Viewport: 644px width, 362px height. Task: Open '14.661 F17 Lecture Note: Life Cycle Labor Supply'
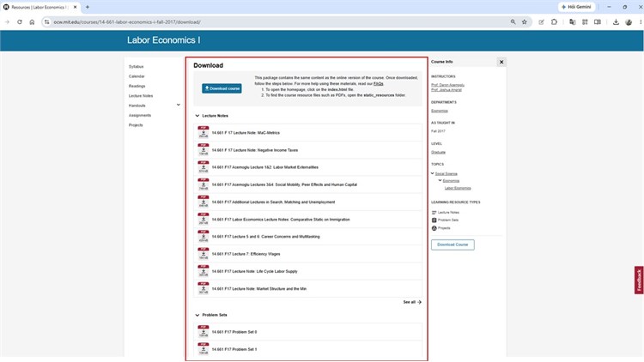(x=254, y=271)
